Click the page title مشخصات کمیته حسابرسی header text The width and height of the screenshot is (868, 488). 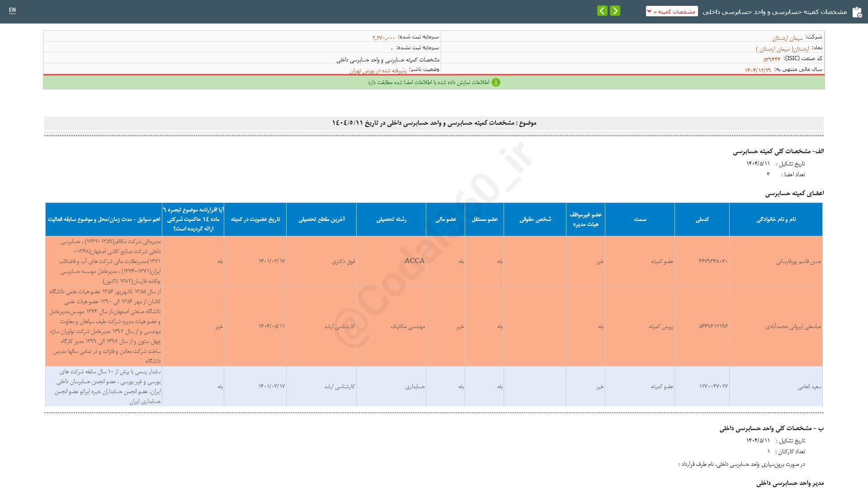coord(774,12)
